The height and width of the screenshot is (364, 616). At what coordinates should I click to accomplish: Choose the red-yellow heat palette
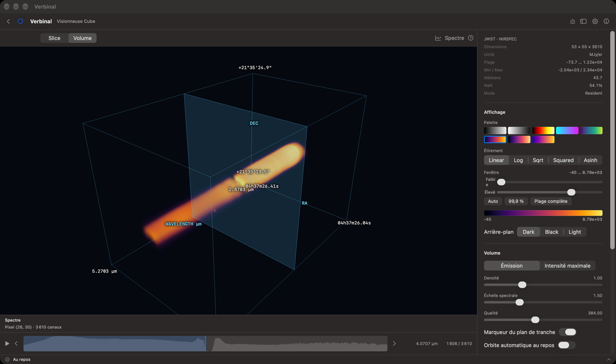click(543, 131)
